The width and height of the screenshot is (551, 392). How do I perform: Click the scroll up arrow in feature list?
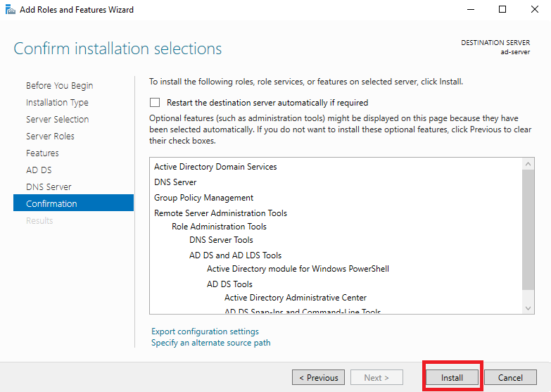[x=528, y=164]
